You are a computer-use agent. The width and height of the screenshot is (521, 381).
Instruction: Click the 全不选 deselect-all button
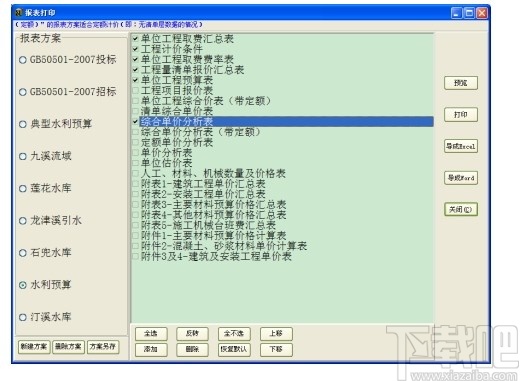point(234,333)
